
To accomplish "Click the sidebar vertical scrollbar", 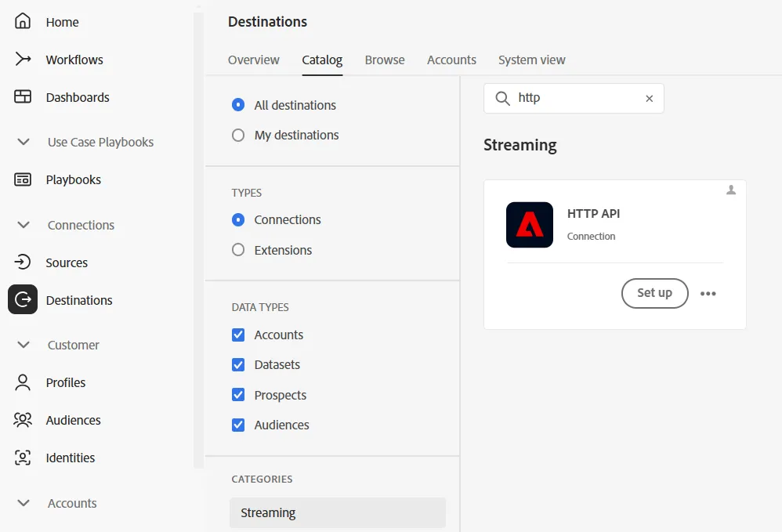I will tap(198, 239).
